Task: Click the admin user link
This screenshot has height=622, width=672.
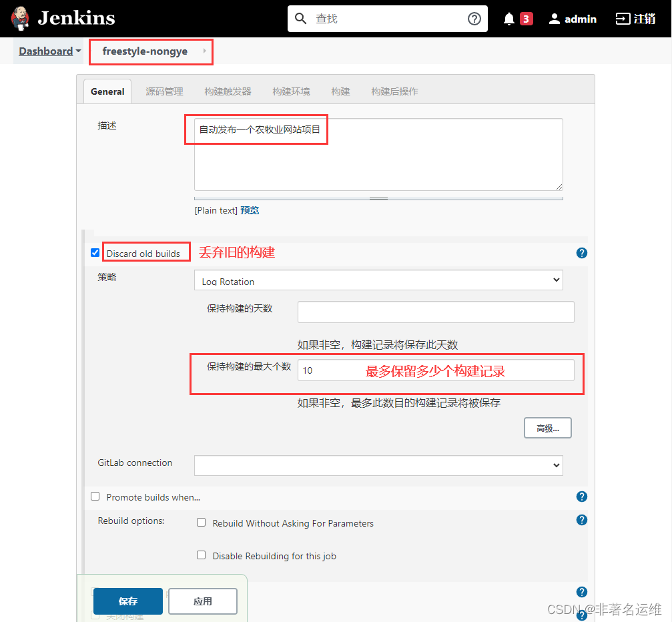Action: coord(581,19)
